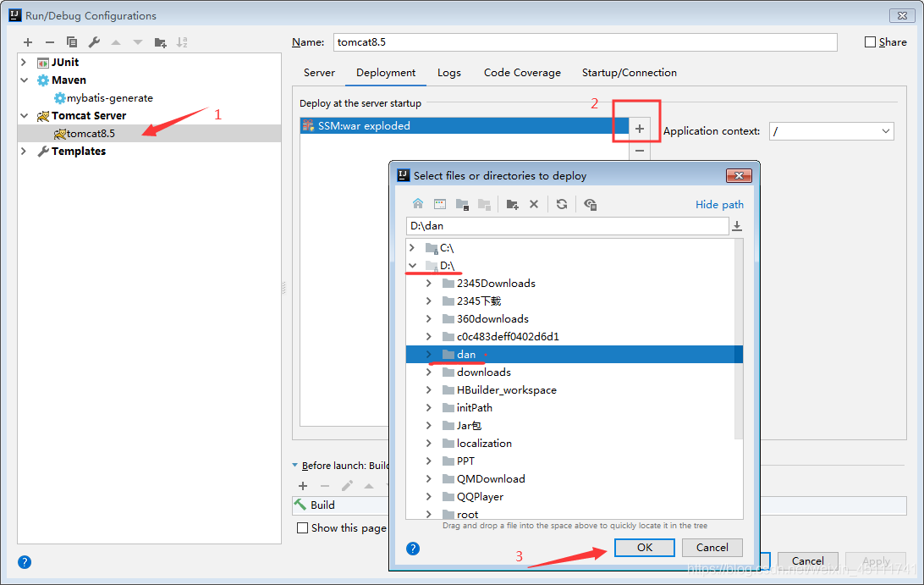Select the PPT folder
Viewport: 924px width, 585px height.
pyautogui.click(x=465, y=461)
